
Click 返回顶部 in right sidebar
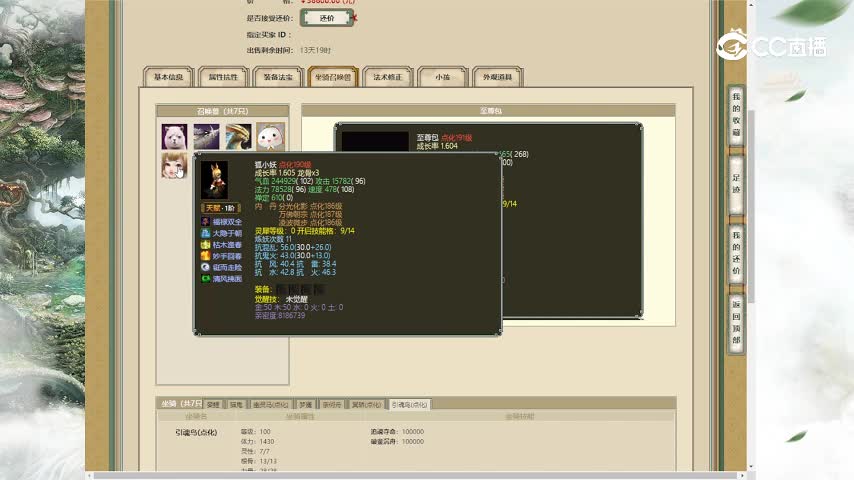736,323
